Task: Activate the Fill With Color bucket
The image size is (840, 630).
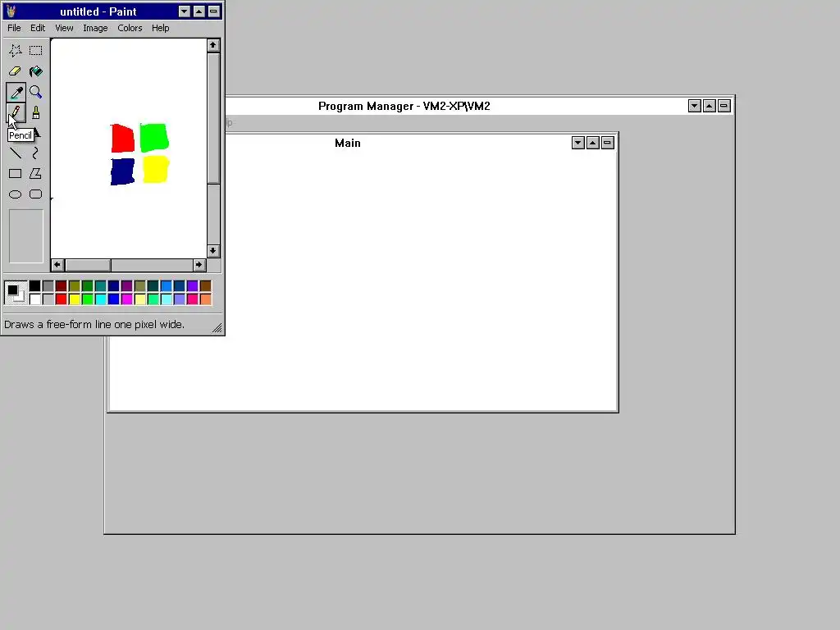Action: (x=35, y=71)
